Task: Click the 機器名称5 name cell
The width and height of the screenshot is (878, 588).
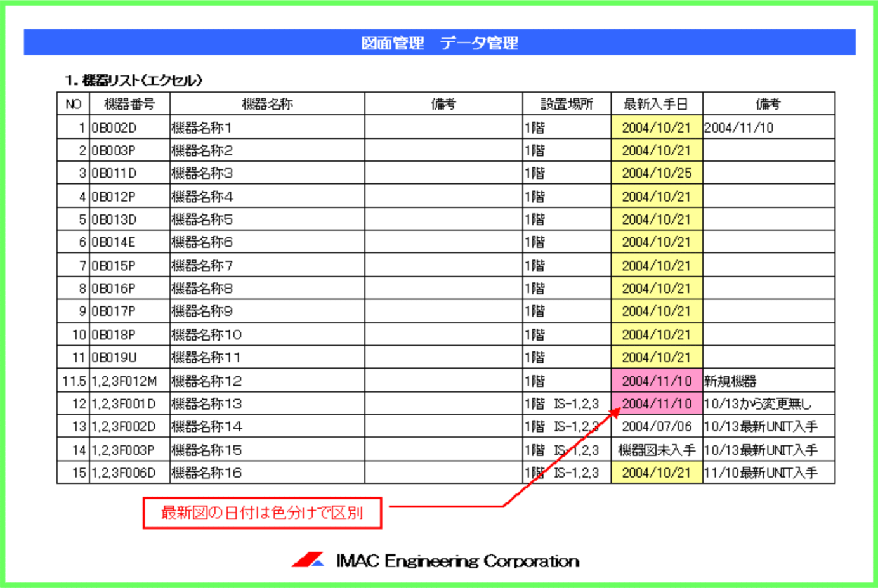Action: point(267,219)
